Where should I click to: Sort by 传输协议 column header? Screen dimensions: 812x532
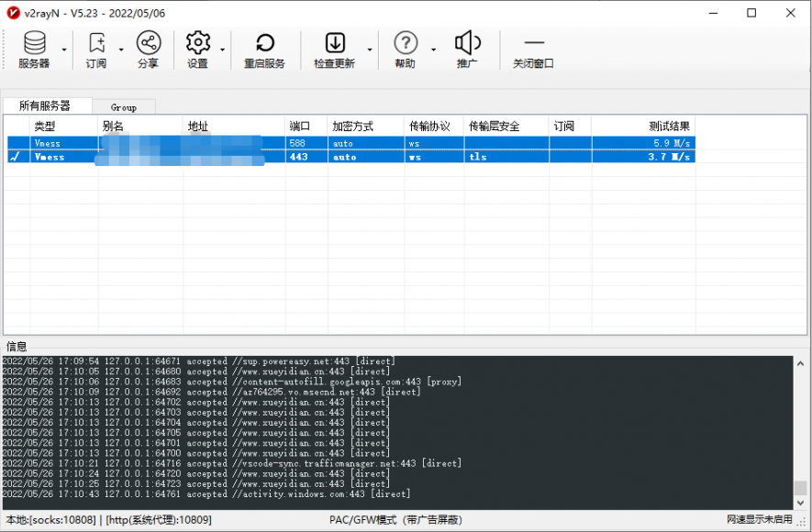click(x=434, y=127)
